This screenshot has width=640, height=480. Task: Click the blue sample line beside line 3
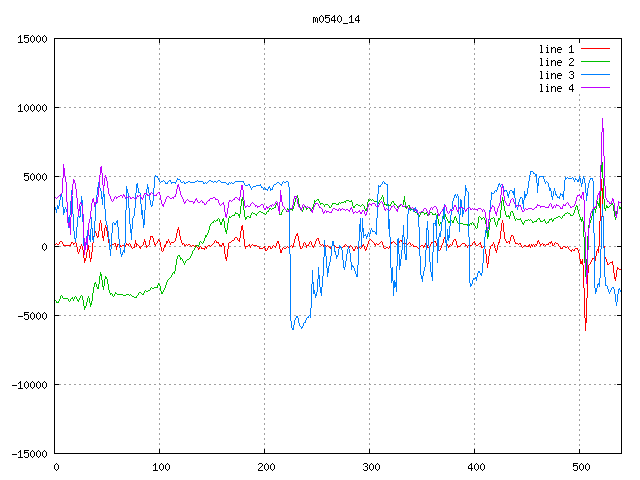596,75
